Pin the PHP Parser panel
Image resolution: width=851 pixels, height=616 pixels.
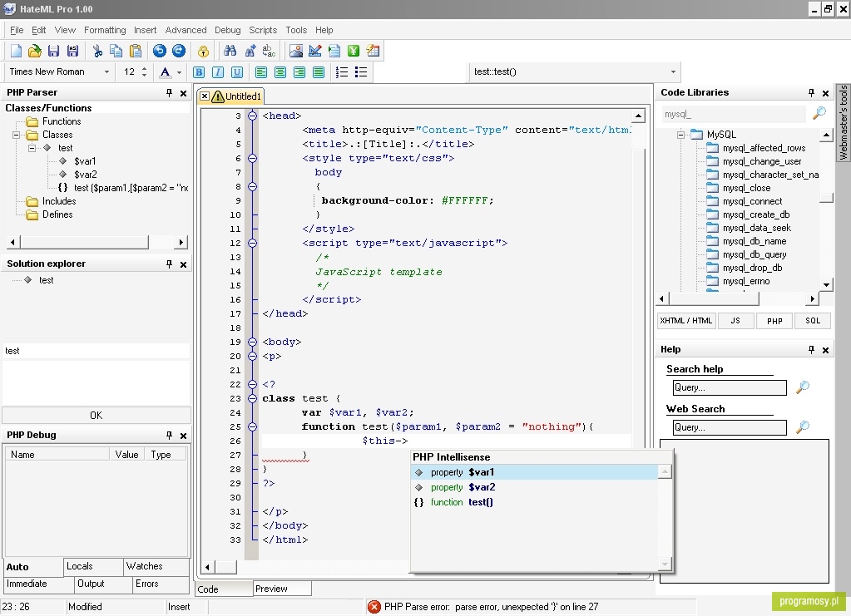[x=170, y=93]
